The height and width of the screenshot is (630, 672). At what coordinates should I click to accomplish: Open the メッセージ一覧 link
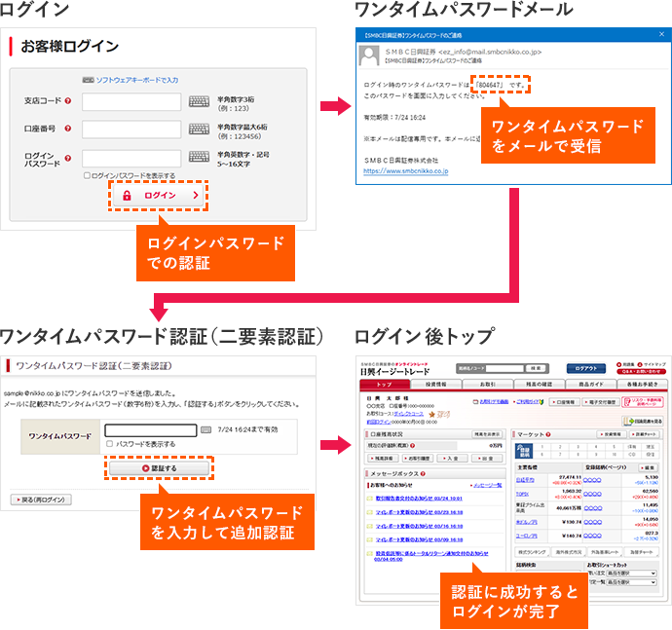(x=487, y=486)
